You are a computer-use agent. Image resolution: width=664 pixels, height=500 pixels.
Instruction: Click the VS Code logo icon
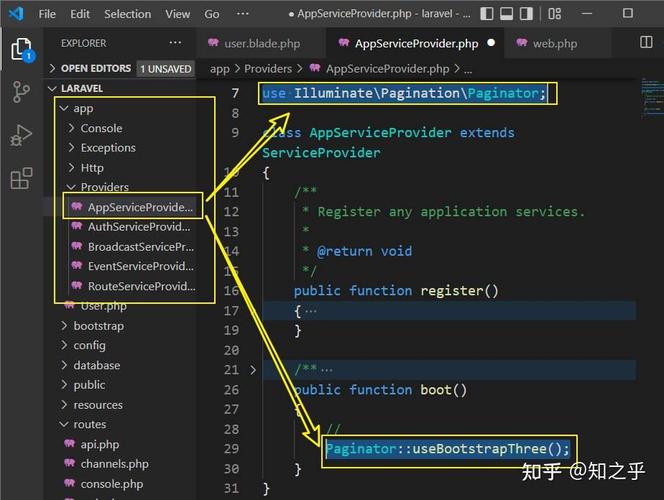point(16,14)
